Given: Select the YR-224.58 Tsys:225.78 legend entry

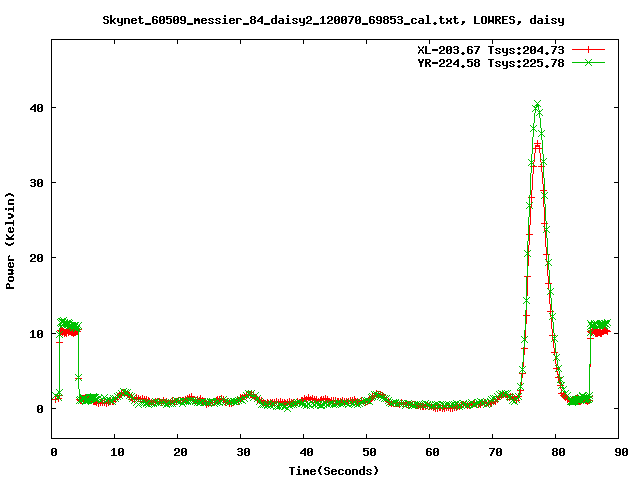Looking at the screenshot, I should pyautogui.click(x=491, y=63).
